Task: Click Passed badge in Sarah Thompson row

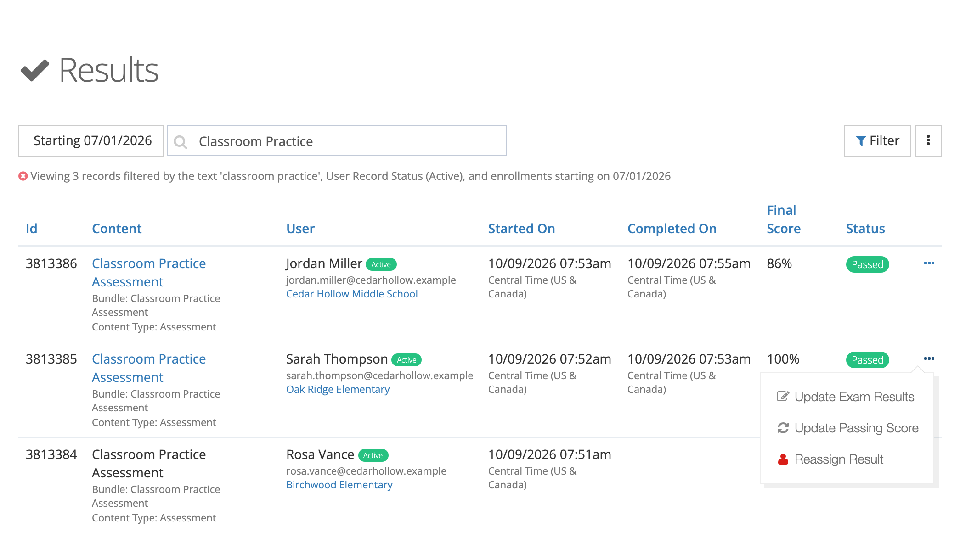Action: click(867, 360)
